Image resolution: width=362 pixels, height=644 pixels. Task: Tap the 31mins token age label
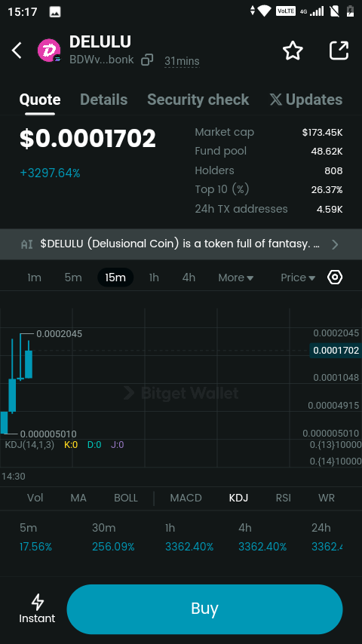[182, 61]
